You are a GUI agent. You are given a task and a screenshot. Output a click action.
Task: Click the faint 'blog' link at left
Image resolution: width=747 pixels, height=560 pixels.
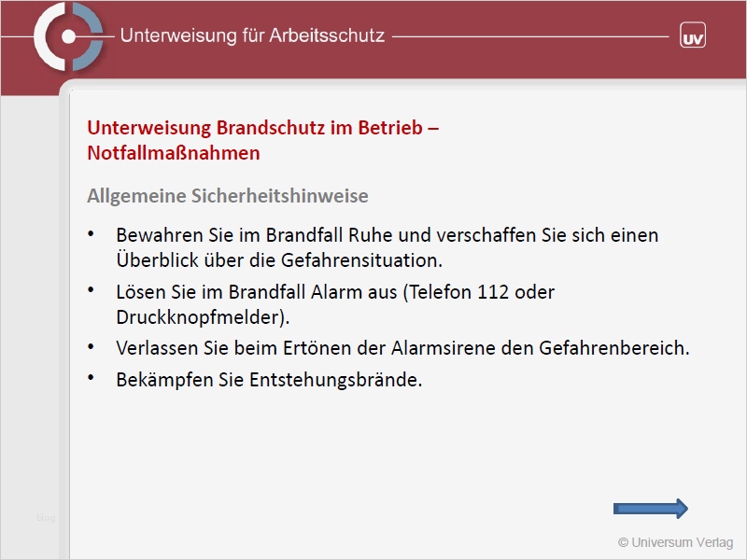(46, 517)
